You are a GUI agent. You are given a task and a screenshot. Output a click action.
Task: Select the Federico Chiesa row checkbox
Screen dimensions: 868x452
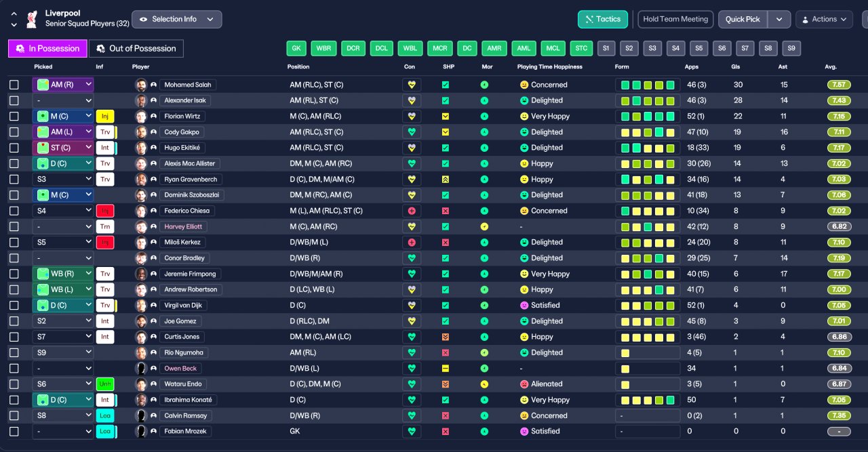coord(14,211)
